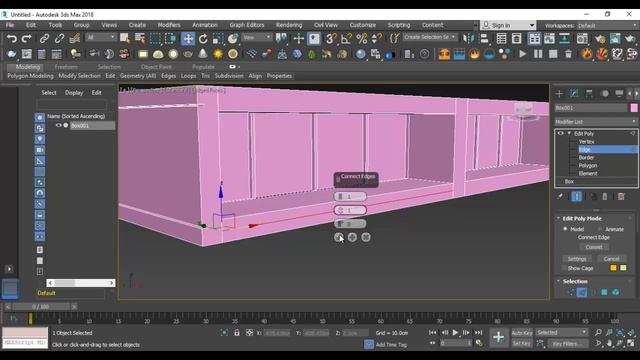Screen dimensions: 640x360
Task: Open the Modifier List dropdown
Action: (x=596, y=122)
